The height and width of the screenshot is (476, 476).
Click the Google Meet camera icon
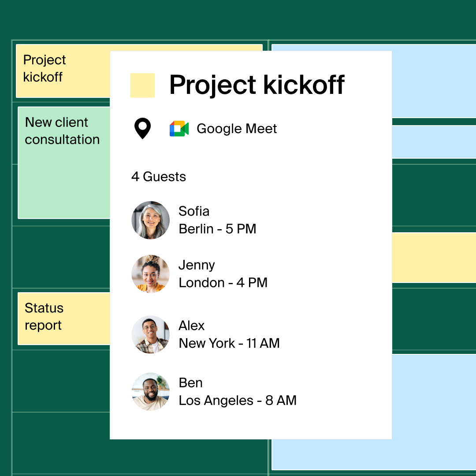pos(179,129)
